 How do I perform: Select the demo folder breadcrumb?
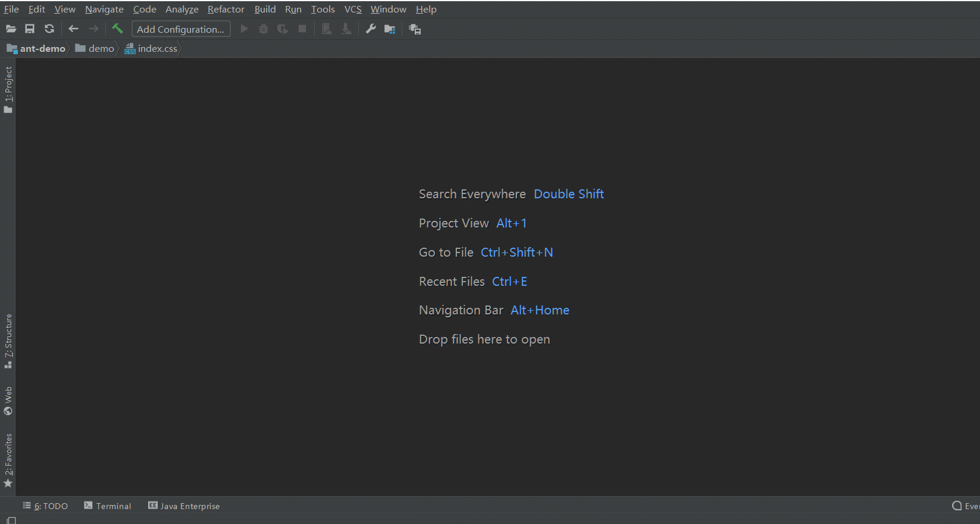coord(95,48)
